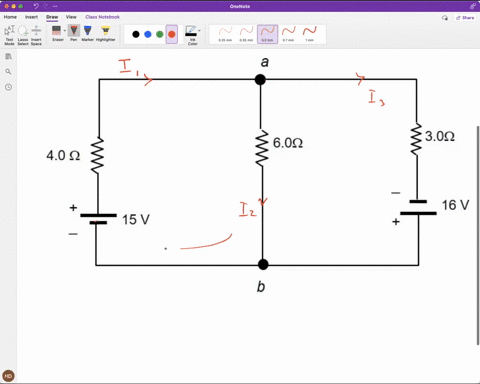Screen dimensions: 480x384
Task: Select the Text Mode tool
Action: pos(9,35)
